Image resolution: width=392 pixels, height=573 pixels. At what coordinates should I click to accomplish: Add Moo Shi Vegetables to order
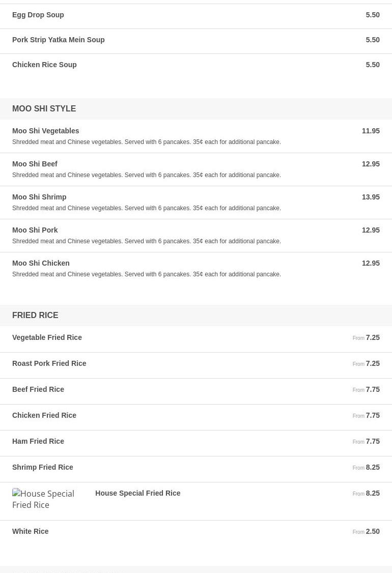(x=46, y=131)
